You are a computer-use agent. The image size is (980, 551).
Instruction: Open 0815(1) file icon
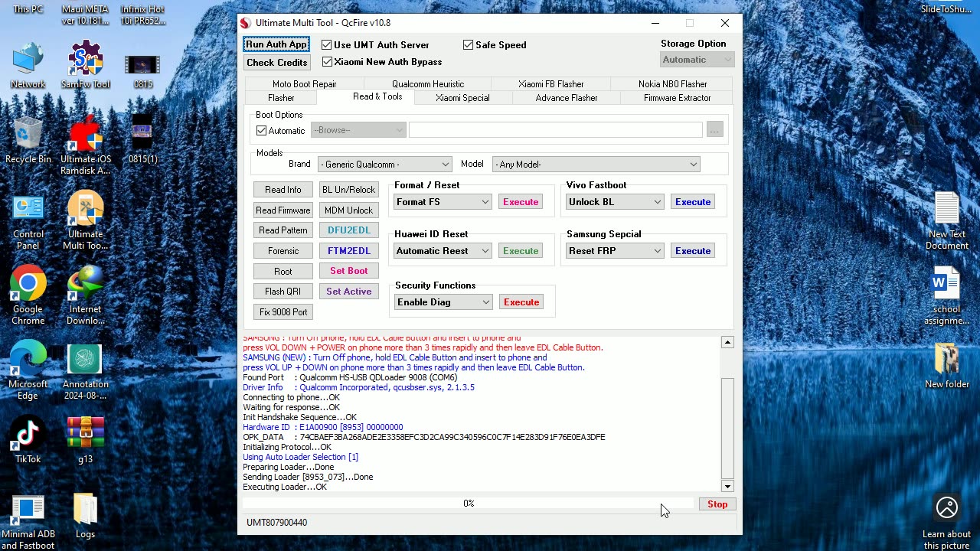click(142, 141)
